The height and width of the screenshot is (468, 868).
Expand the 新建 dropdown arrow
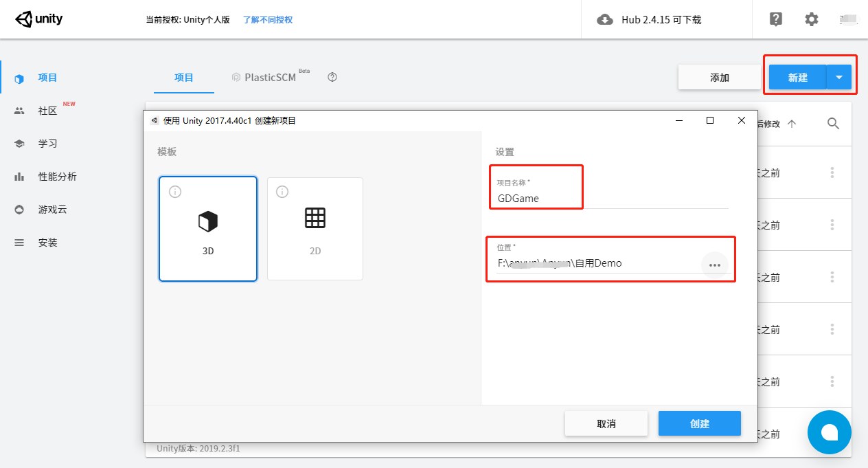point(839,78)
